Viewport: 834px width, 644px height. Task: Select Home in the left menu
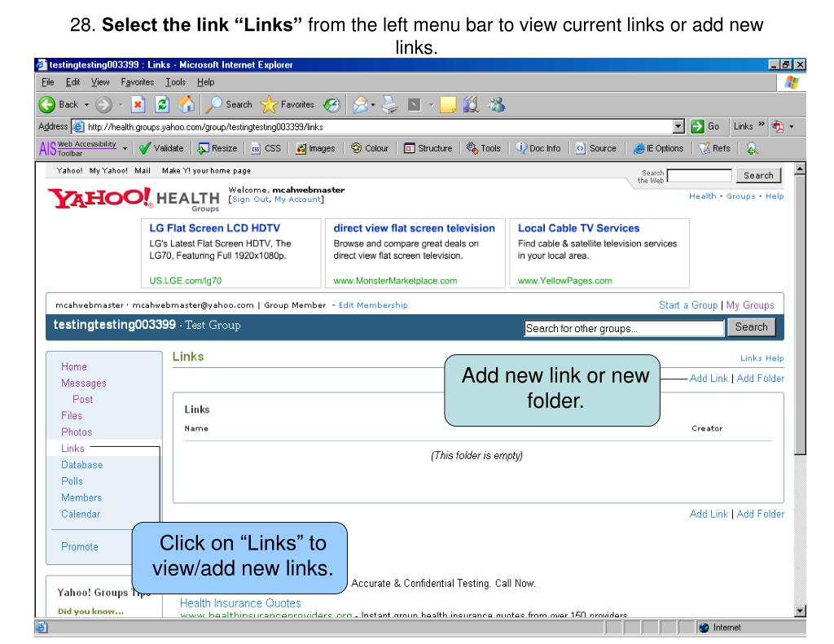tap(74, 366)
